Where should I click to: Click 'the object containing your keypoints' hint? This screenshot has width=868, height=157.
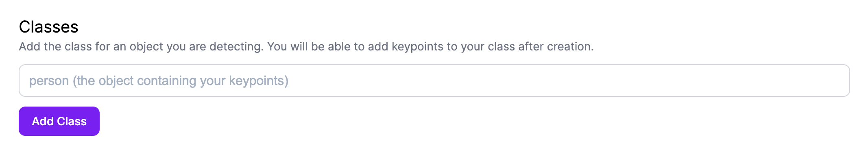(181, 81)
